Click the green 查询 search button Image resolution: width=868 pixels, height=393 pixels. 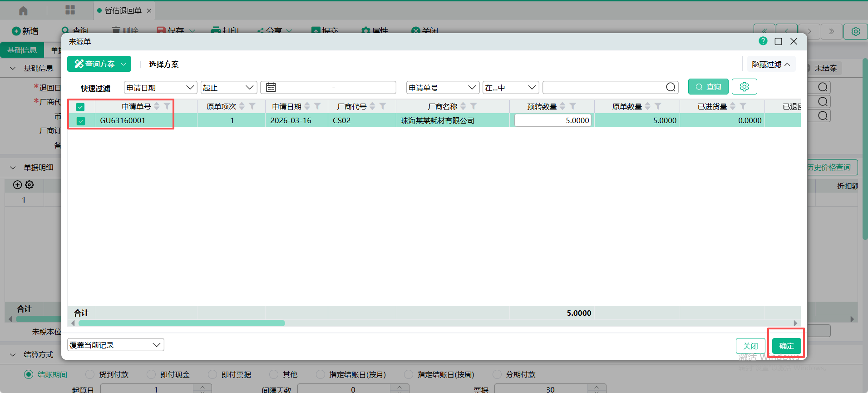[x=708, y=87]
